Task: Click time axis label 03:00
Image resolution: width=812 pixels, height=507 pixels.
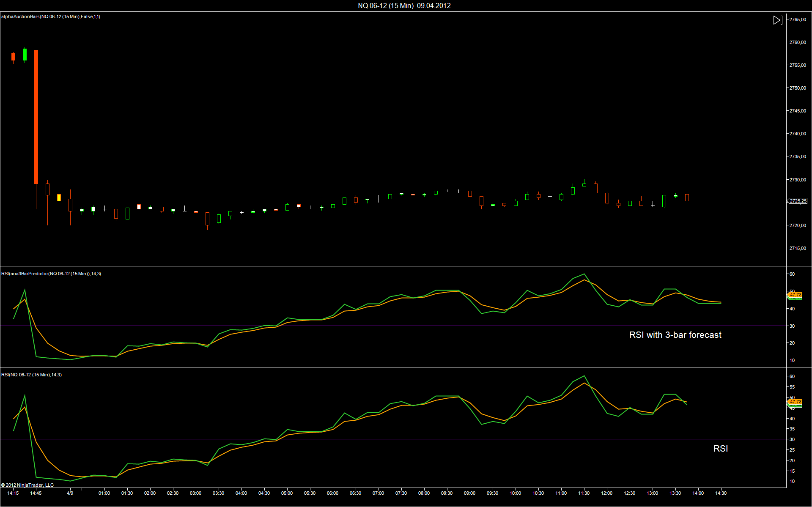Action: (196, 493)
